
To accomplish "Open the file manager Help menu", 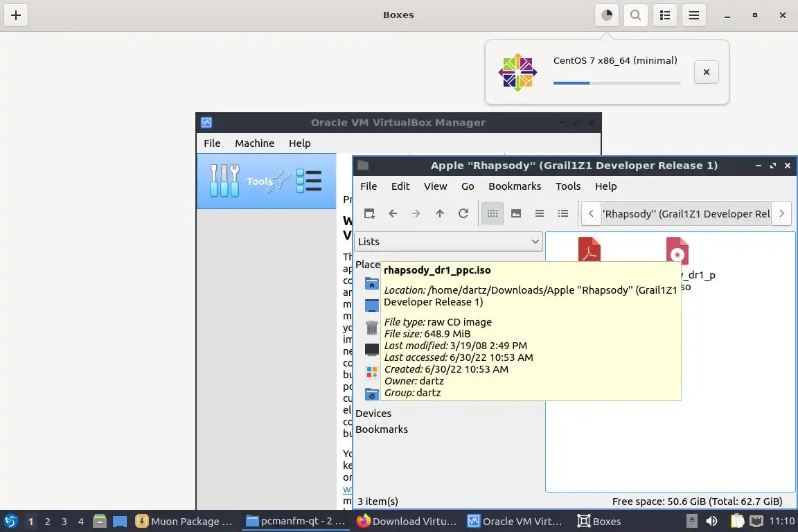I will (x=605, y=186).
